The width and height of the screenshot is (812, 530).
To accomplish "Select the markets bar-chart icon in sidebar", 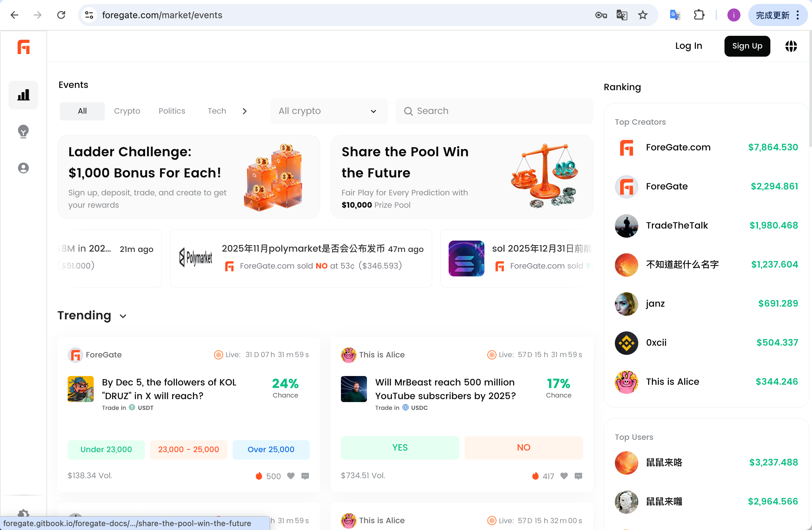I will [x=23, y=95].
